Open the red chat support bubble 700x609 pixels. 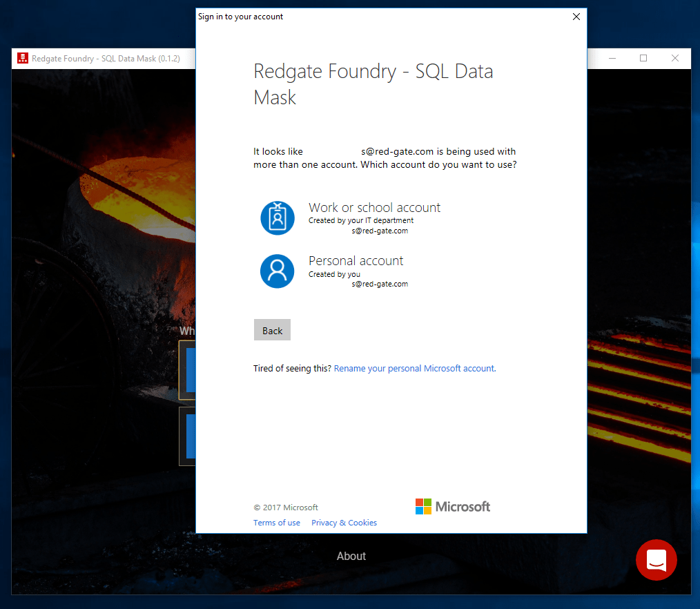(657, 559)
